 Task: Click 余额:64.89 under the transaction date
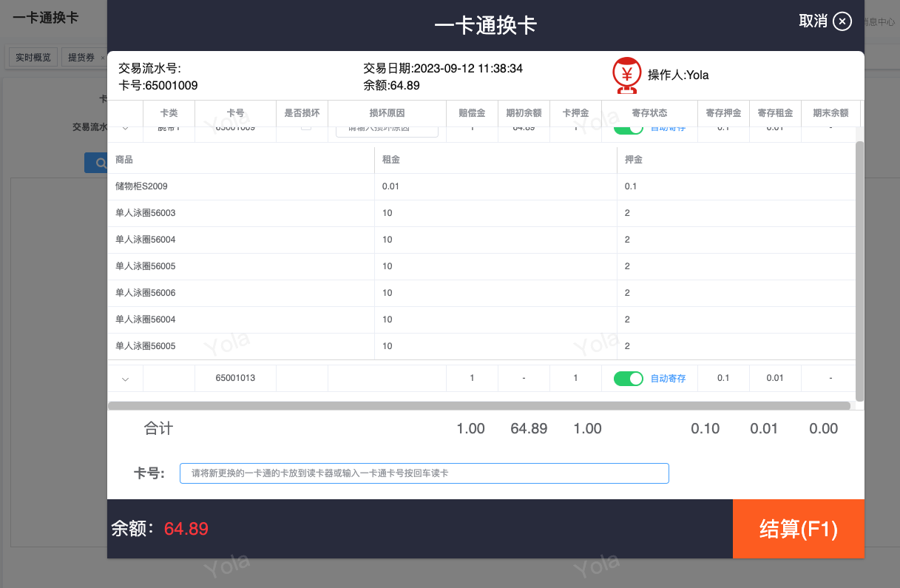(x=391, y=85)
